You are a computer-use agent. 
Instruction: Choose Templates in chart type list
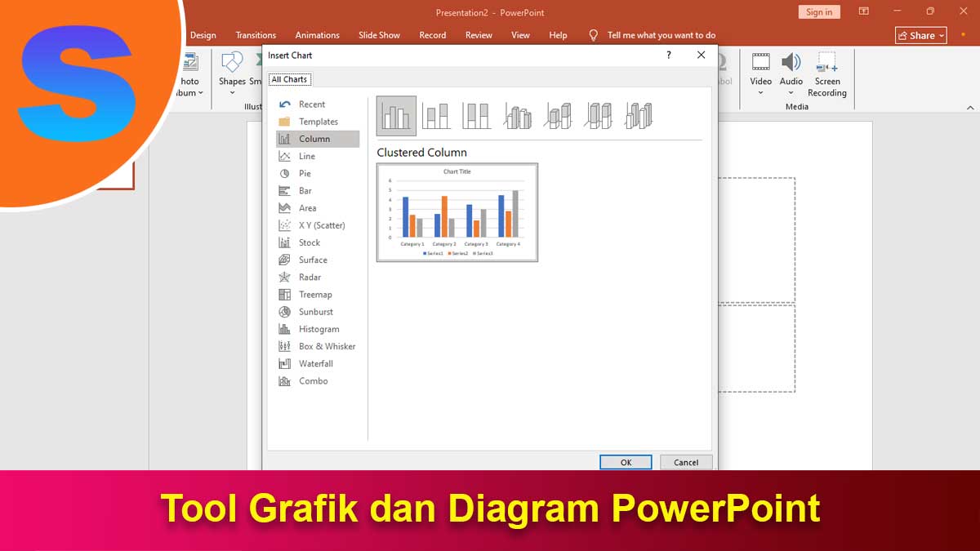(318, 122)
